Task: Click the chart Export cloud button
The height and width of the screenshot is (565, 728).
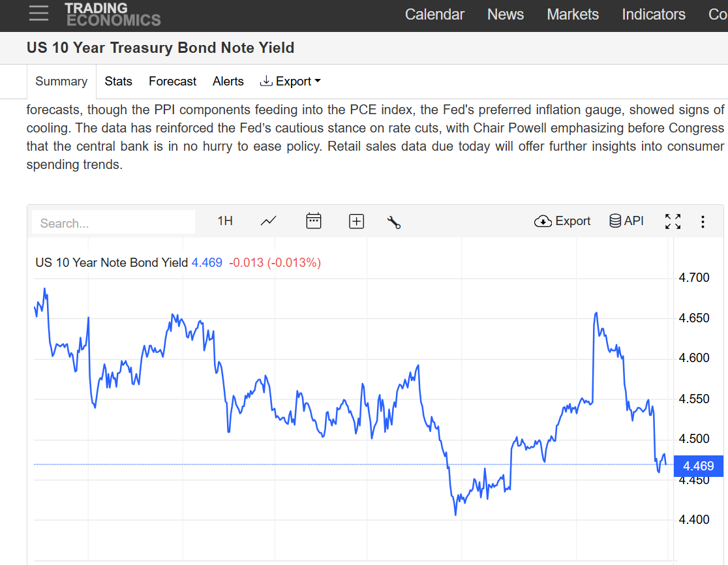Action: (x=562, y=221)
